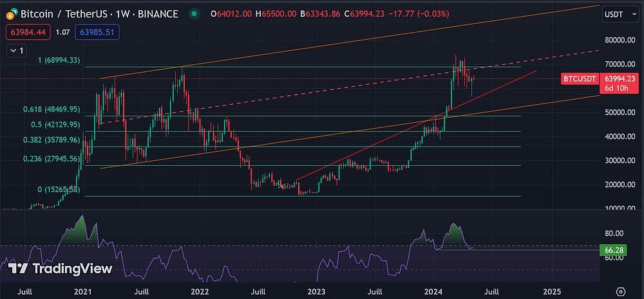This screenshot has width=644, height=299.
Task: Click 2023 on the time axis
Action: pyautogui.click(x=317, y=292)
